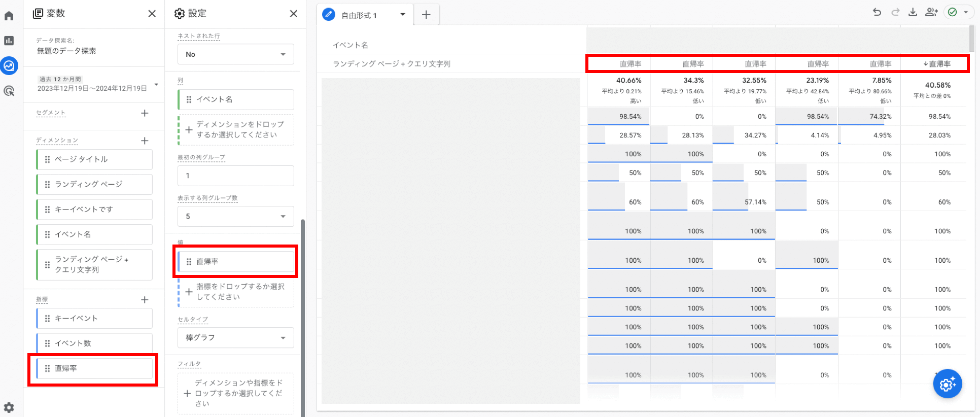Image resolution: width=980 pixels, height=417 pixels.
Task: Click the settings panel vertical scrollbar
Action: coord(303,318)
